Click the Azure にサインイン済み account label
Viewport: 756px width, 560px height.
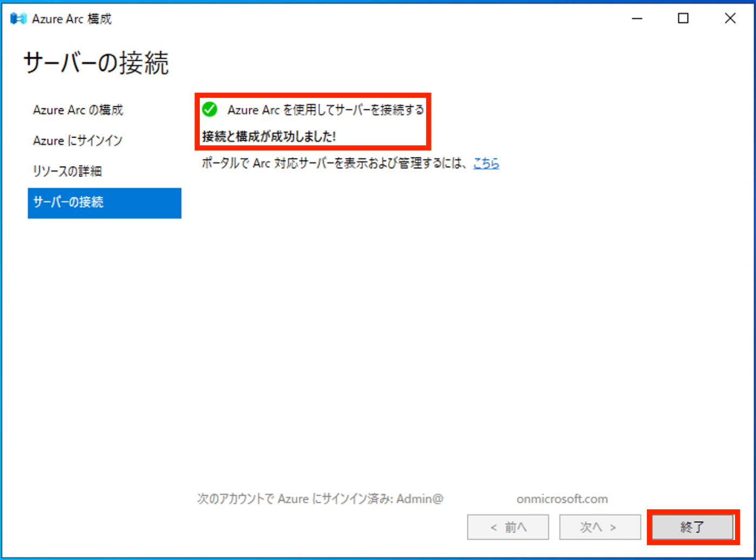tap(320, 499)
